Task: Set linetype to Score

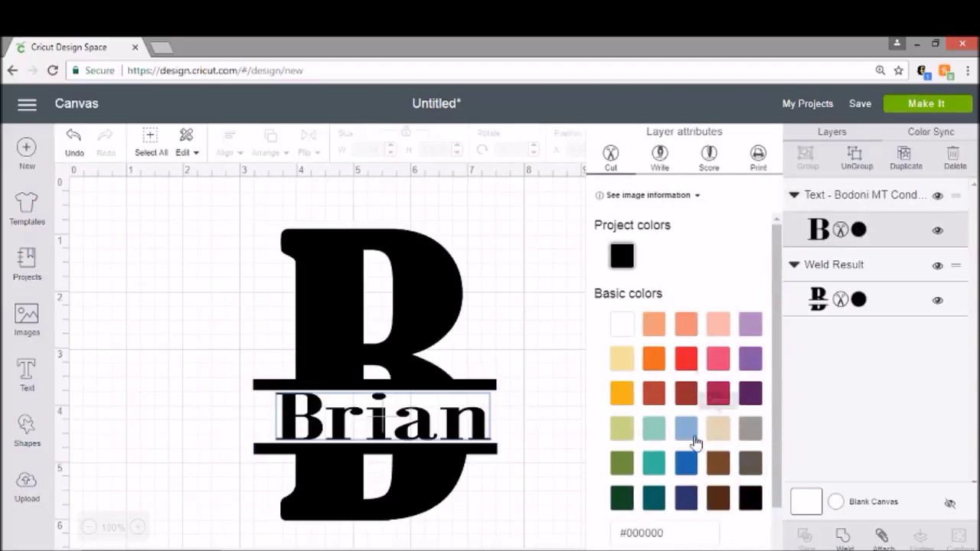Action: pyautogui.click(x=709, y=158)
